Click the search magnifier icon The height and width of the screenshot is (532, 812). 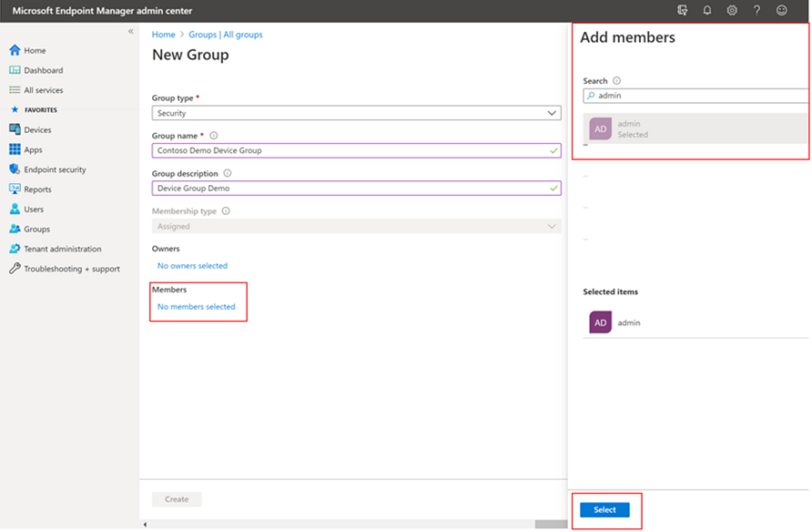click(x=591, y=96)
